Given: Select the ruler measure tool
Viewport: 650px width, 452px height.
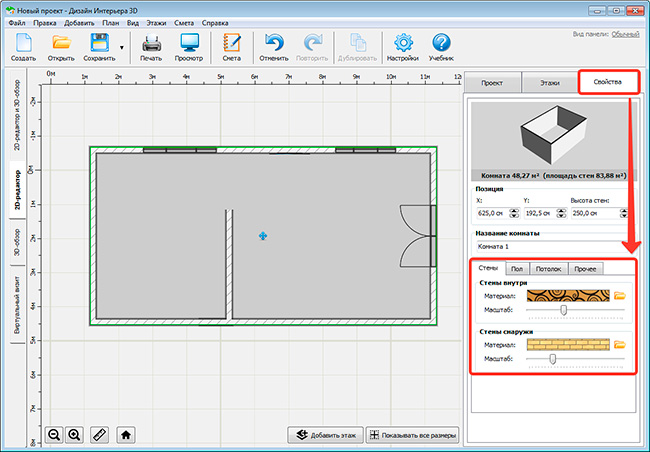Looking at the screenshot, I should 99,435.
